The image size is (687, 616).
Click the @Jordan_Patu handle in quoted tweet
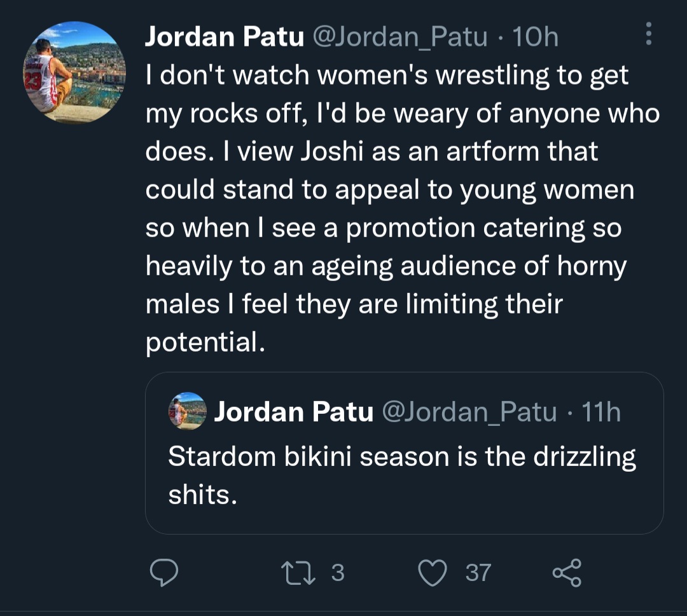coord(469,413)
